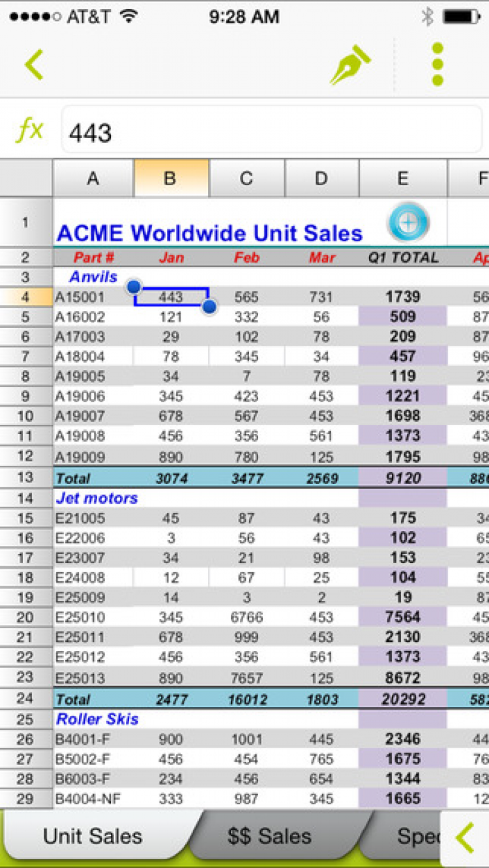Tap the upper-left blue selection handle
This screenshot has width=489, height=868.
pyautogui.click(x=134, y=286)
